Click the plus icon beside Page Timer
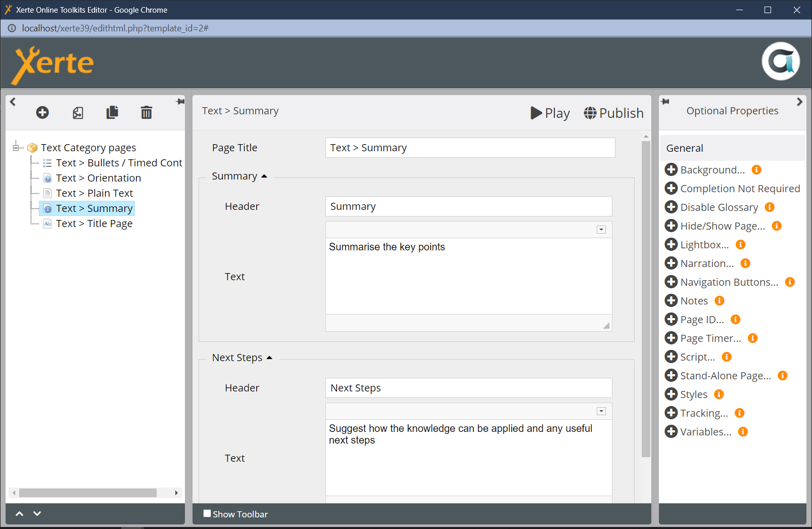This screenshot has width=812, height=529. [671, 338]
